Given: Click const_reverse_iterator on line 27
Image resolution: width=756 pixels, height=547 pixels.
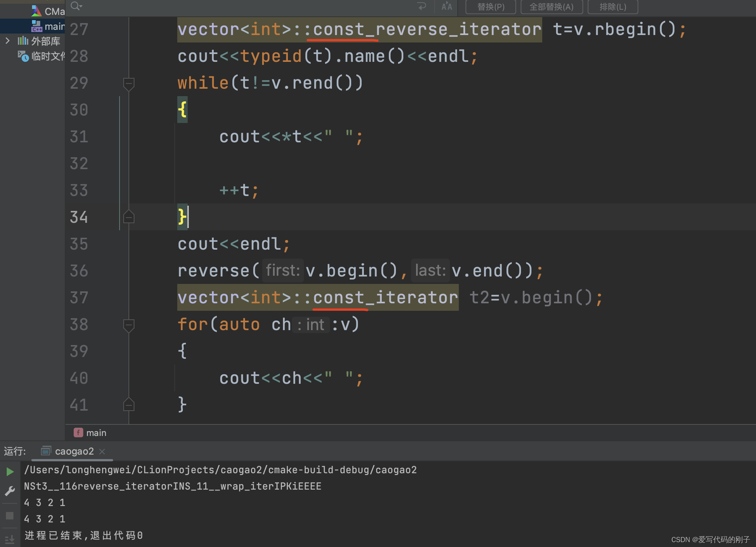Looking at the screenshot, I should click(427, 29).
